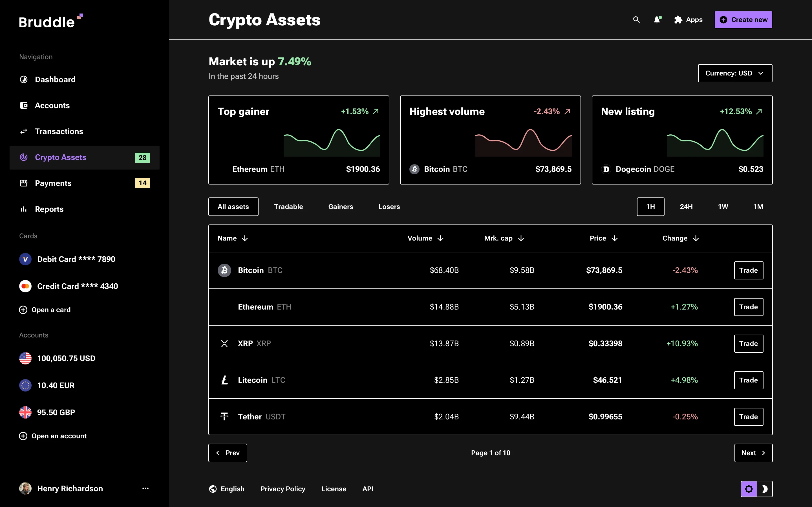Open the Payments section

point(53,183)
